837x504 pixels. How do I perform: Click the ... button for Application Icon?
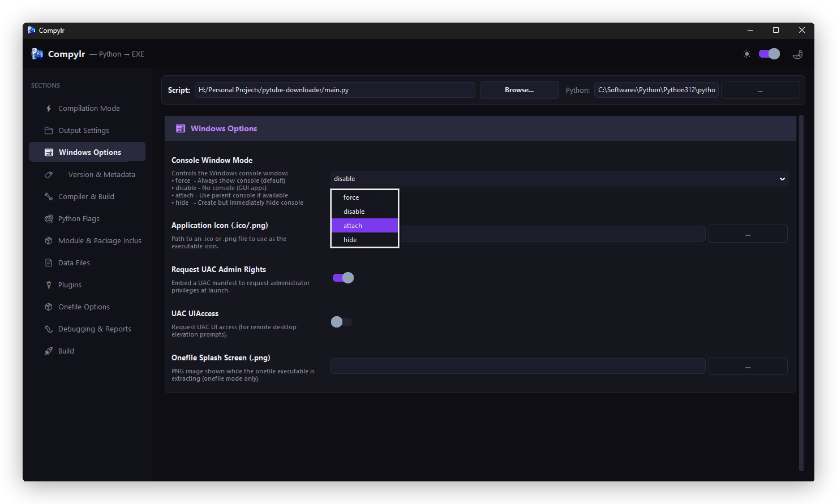748,234
